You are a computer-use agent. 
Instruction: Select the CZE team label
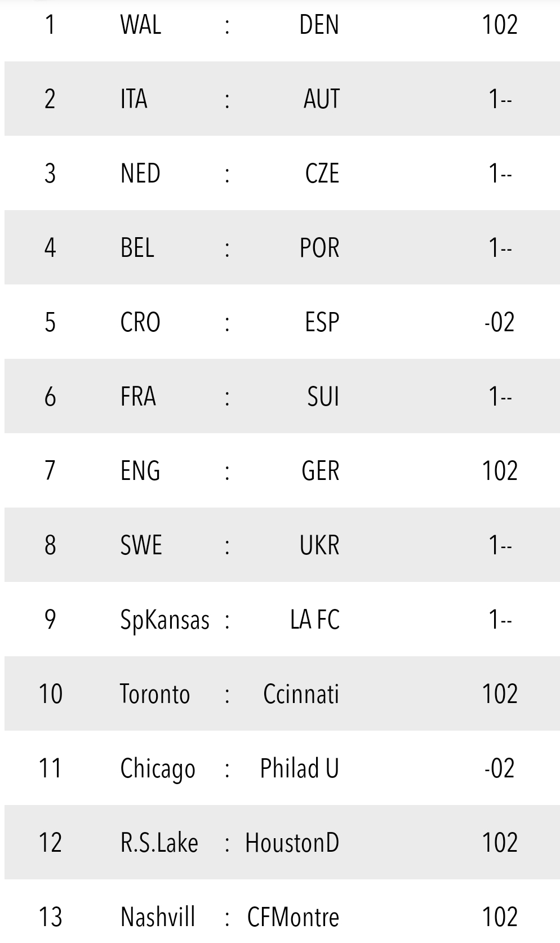[x=322, y=173]
